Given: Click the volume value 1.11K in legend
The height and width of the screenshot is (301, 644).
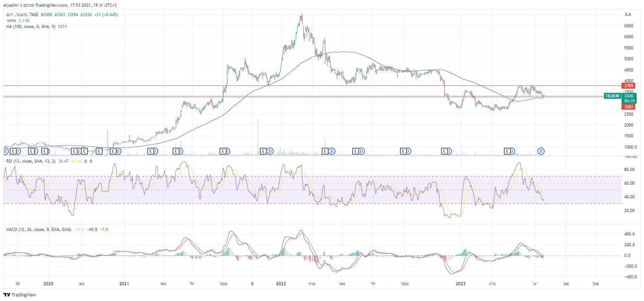Looking at the screenshot, I should [x=24, y=21].
